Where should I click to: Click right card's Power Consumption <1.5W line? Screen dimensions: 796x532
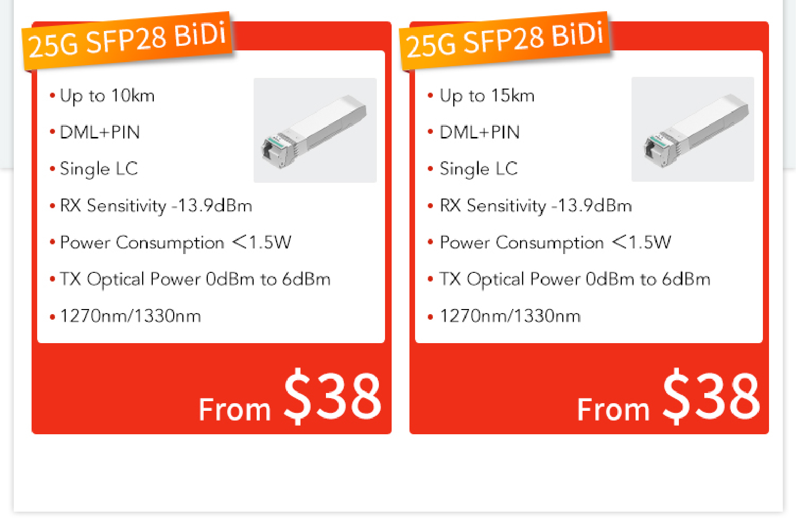point(556,243)
